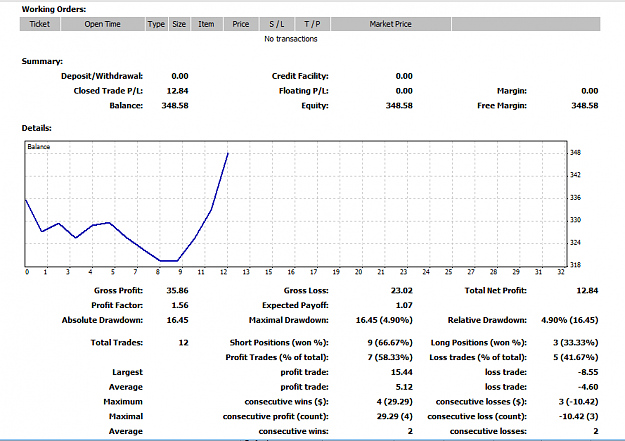Screen dimensions: 625x441
Task: Click the Type column header
Action: 156,24
